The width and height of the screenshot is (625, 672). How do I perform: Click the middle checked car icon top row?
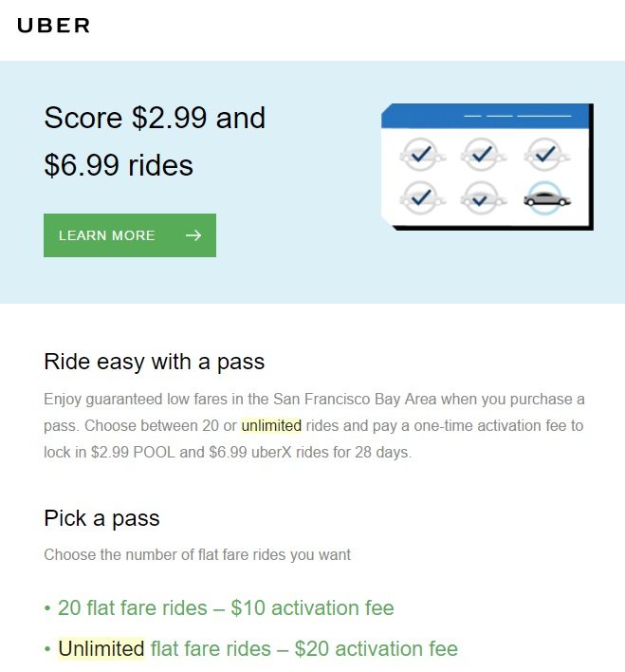483,155
